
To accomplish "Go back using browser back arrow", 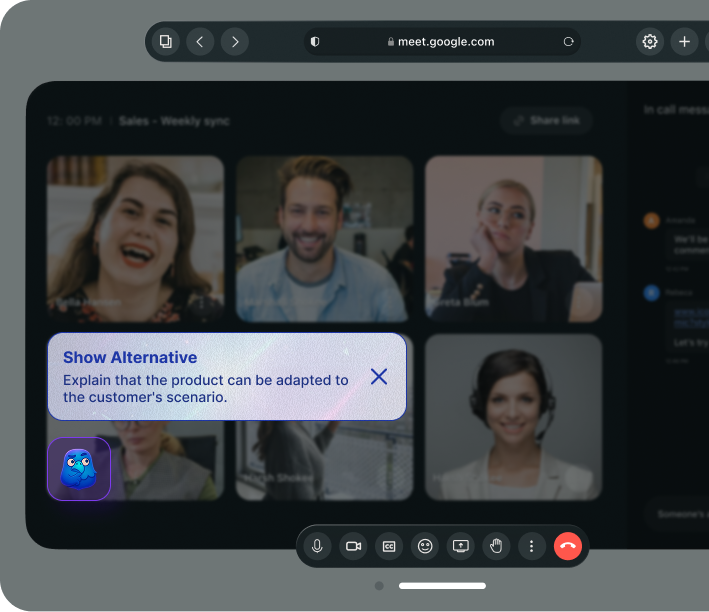I will click(200, 42).
